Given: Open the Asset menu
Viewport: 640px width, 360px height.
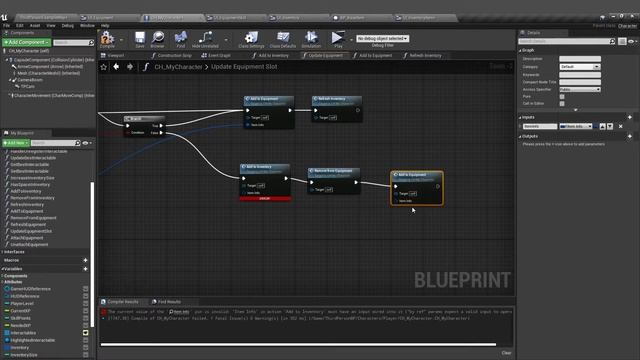Looking at the screenshot, I should click(35, 26).
